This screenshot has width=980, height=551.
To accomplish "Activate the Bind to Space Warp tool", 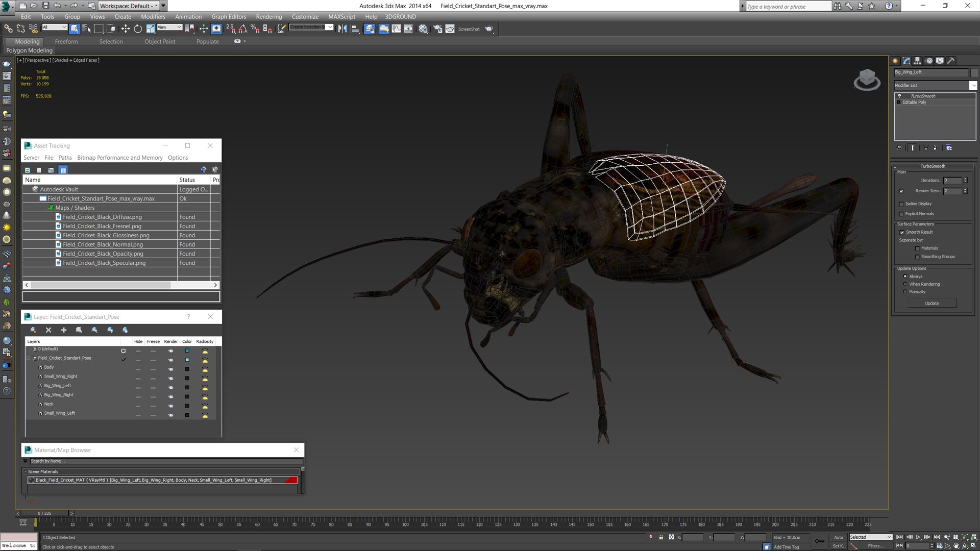I will 33,29.
